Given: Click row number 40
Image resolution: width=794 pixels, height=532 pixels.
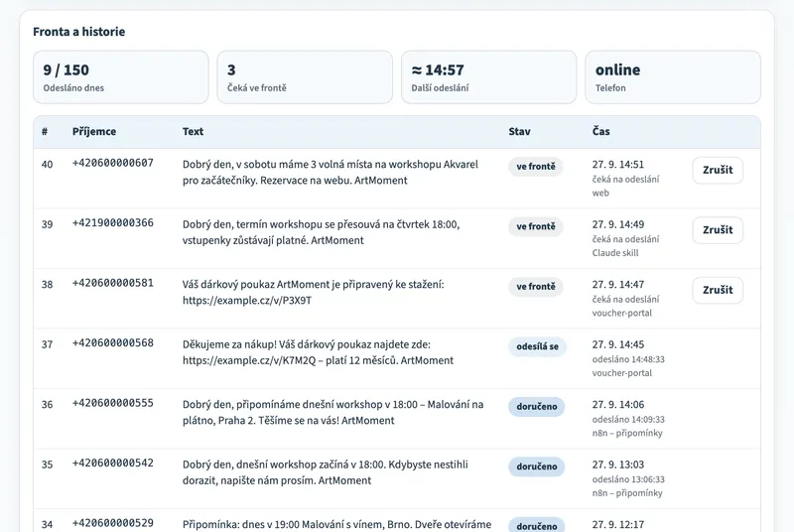Looking at the screenshot, I should point(47,165).
